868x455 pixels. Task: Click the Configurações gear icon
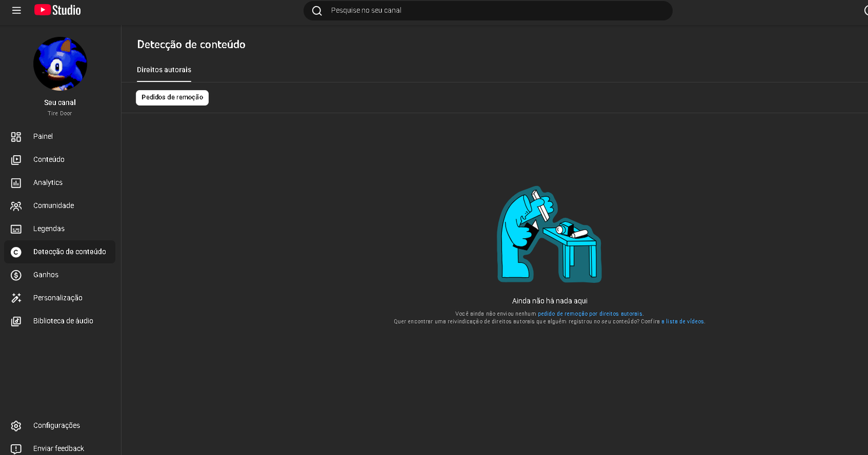[16, 426]
